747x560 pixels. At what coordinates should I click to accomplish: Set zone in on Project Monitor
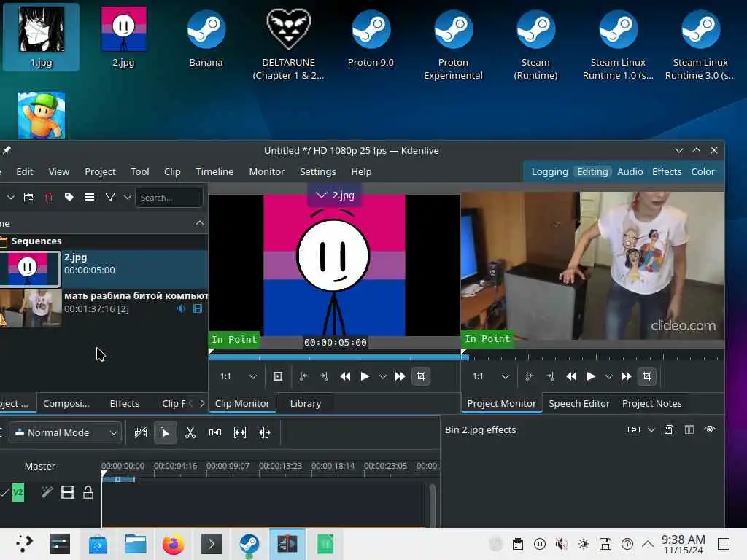[x=529, y=377]
